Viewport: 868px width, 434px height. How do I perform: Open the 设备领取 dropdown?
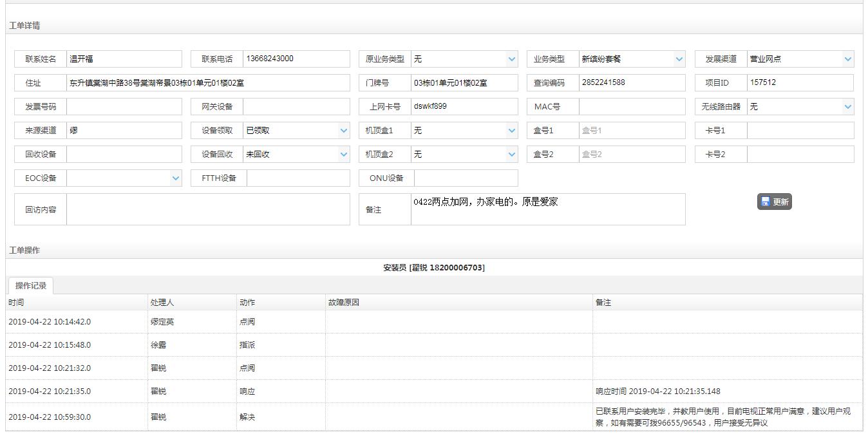296,131
